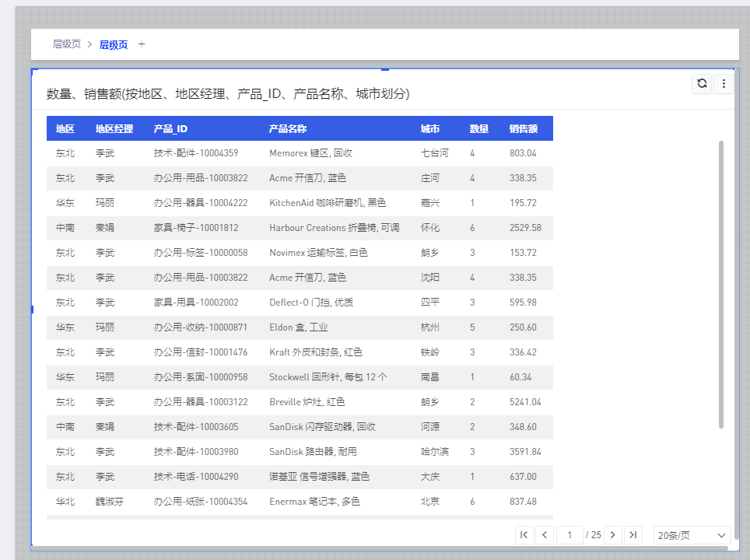
Task: Add a new hierarchy page with plus
Action: click(x=142, y=44)
